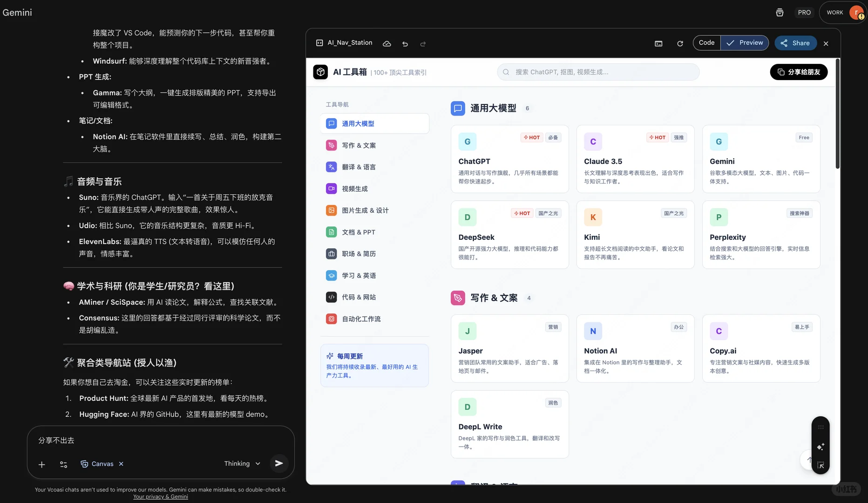This screenshot has width=868, height=503.
Task: Undo the last canvas change
Action: (405, 44)
